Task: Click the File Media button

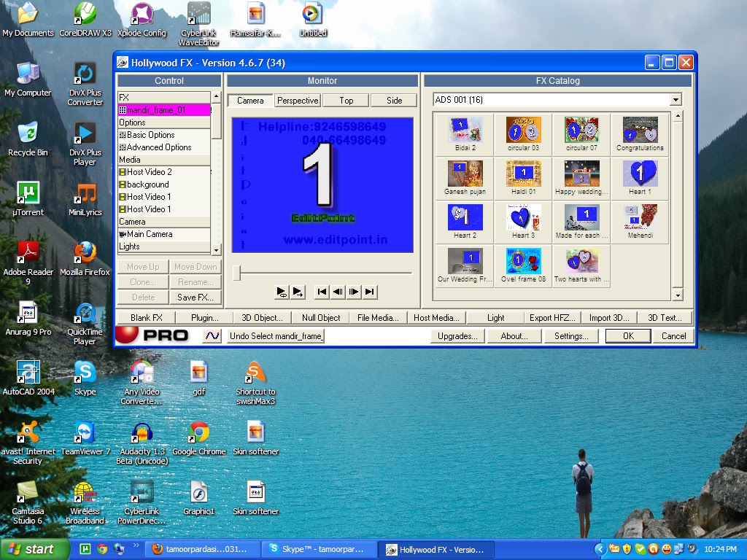Action: click(379, 318)
